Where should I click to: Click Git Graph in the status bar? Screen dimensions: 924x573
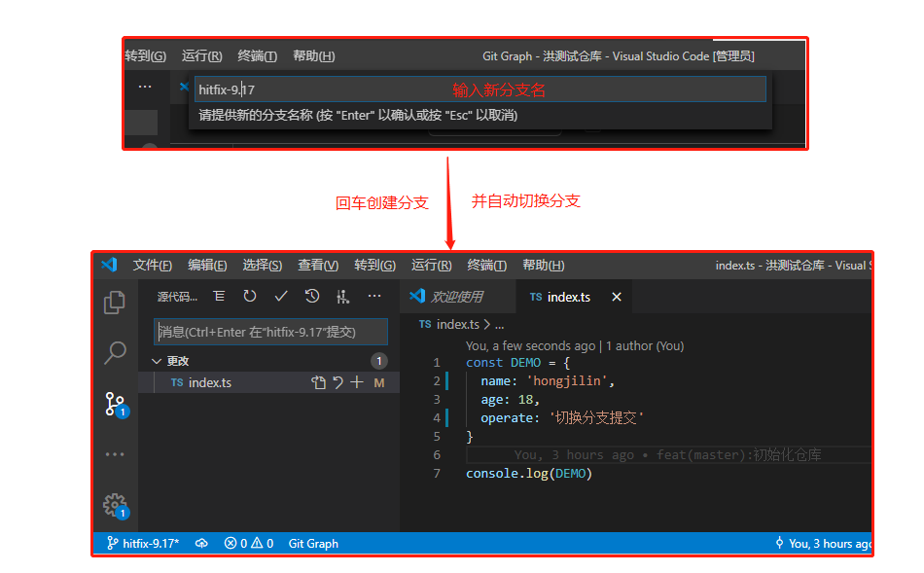312,543
